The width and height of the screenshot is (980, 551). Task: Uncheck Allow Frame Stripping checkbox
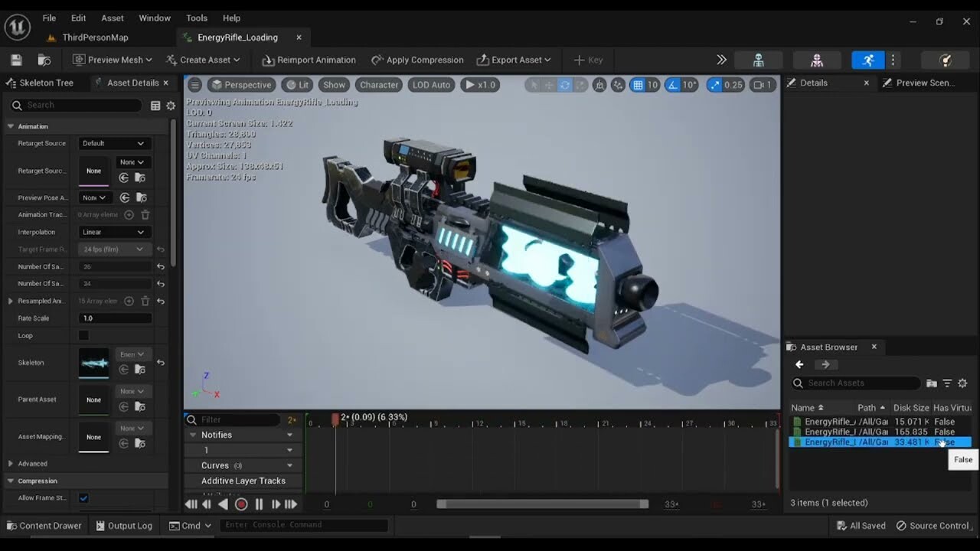83,498
